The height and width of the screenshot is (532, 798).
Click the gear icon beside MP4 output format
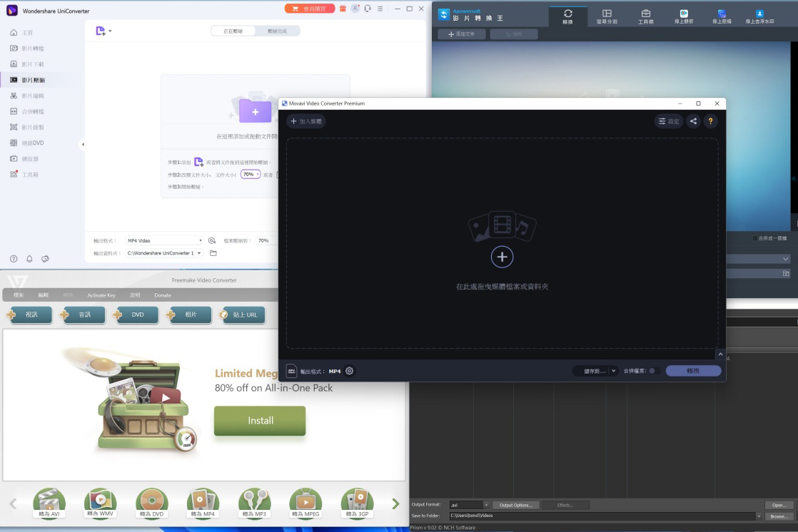pos(349,371)
